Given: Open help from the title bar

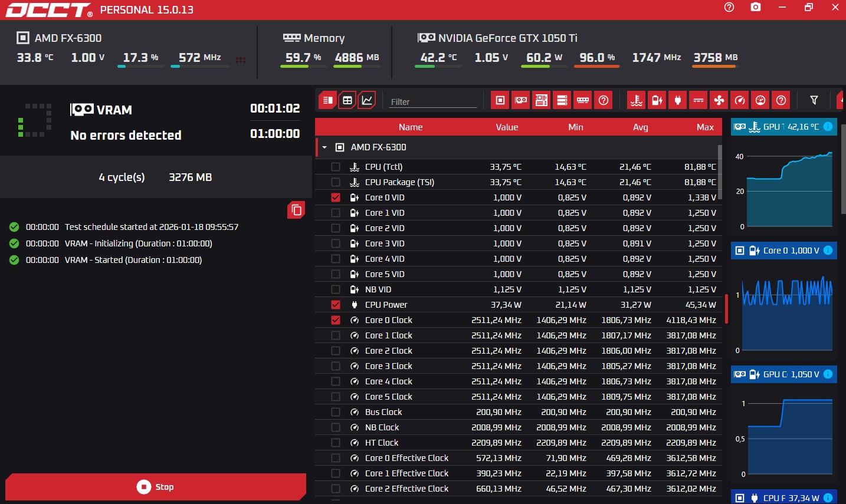Looking at the screenshot, I should click(x=729, y=7).
